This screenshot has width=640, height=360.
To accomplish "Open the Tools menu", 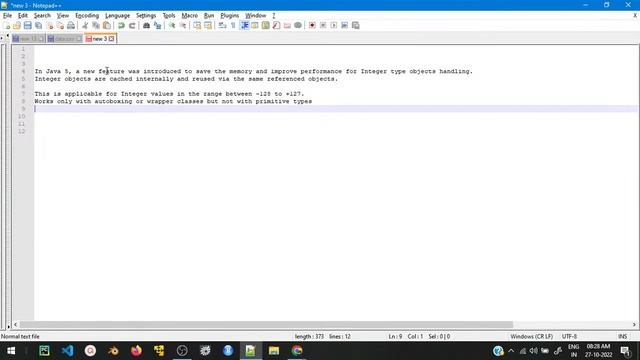I will point(169,16).
